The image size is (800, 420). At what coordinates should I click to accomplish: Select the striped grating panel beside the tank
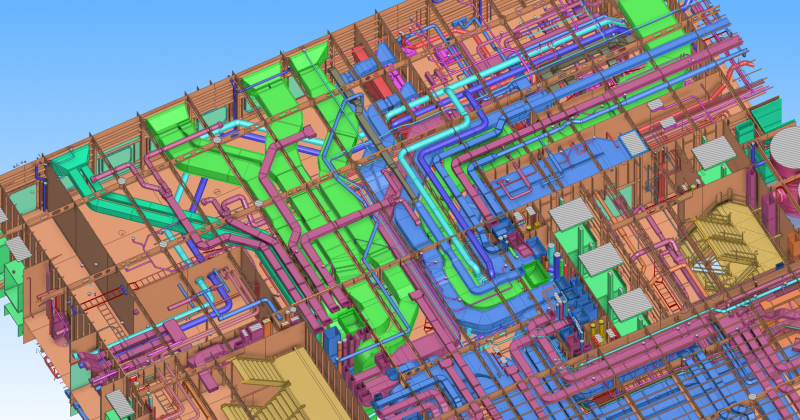(x=714, y=152)
